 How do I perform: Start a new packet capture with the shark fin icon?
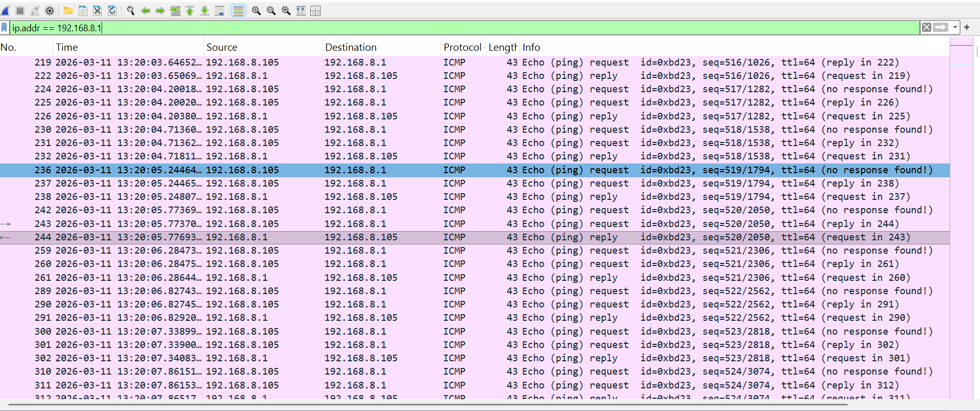click(x=6, y=10)
